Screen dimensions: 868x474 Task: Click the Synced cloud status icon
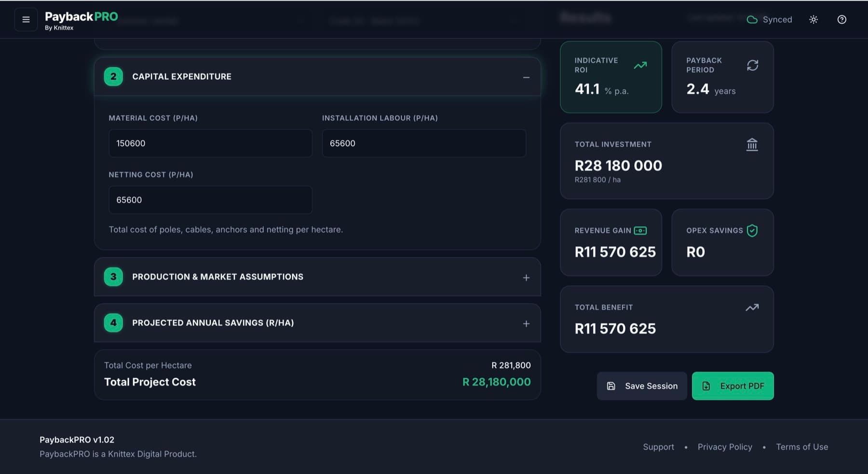coord(752,20)
